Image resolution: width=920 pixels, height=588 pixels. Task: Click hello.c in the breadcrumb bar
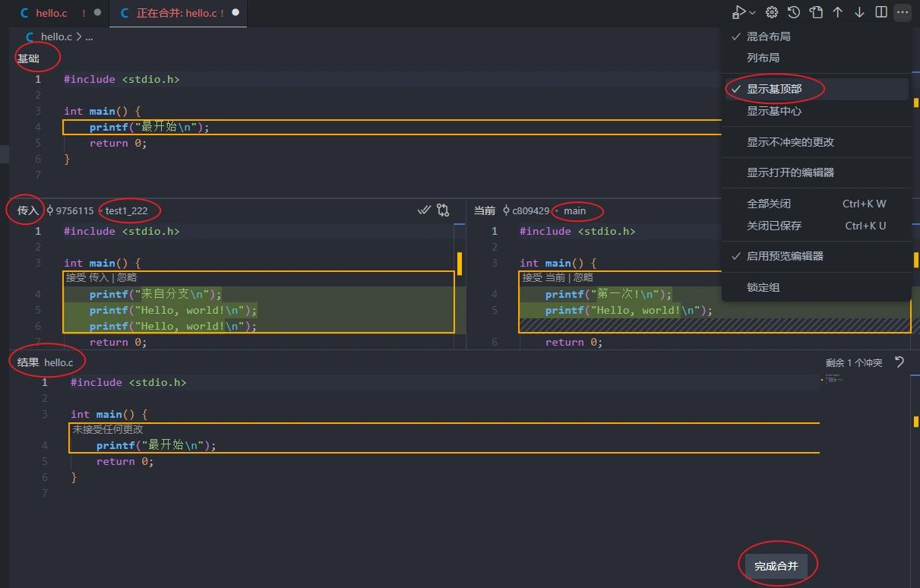tap(56, 36)
